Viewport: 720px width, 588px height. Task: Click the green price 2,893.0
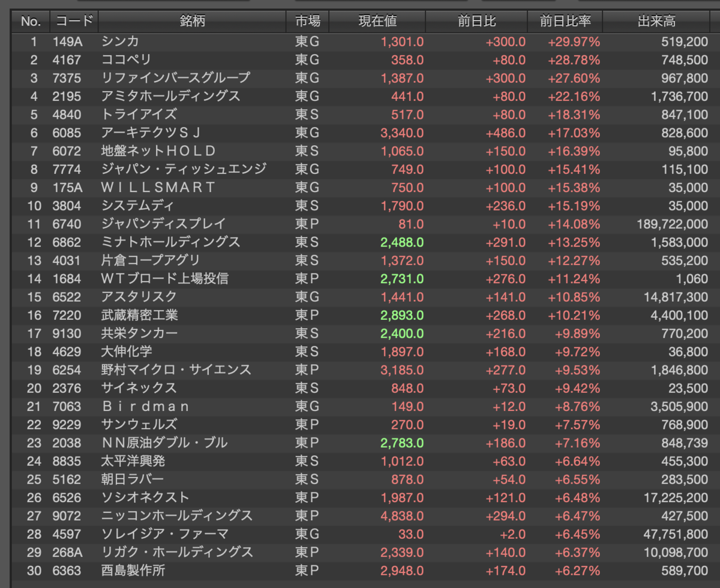(x=402, y=315)
